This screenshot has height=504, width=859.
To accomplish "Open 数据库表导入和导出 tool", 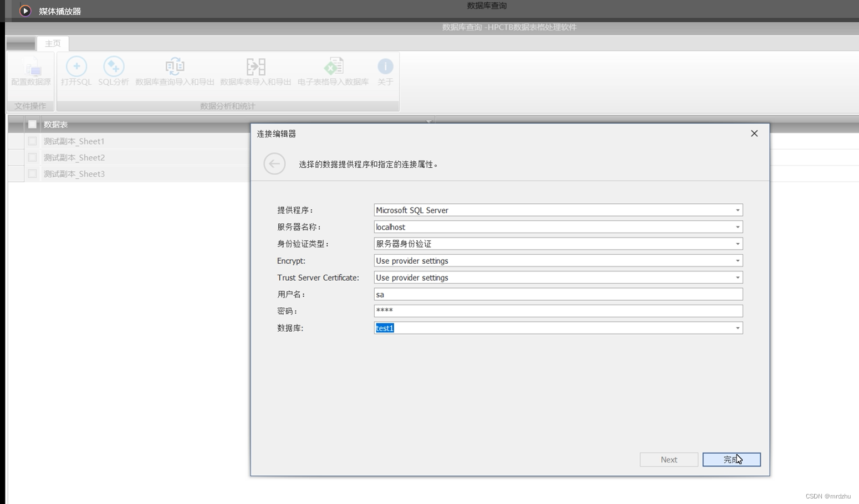I will (255, 72).
